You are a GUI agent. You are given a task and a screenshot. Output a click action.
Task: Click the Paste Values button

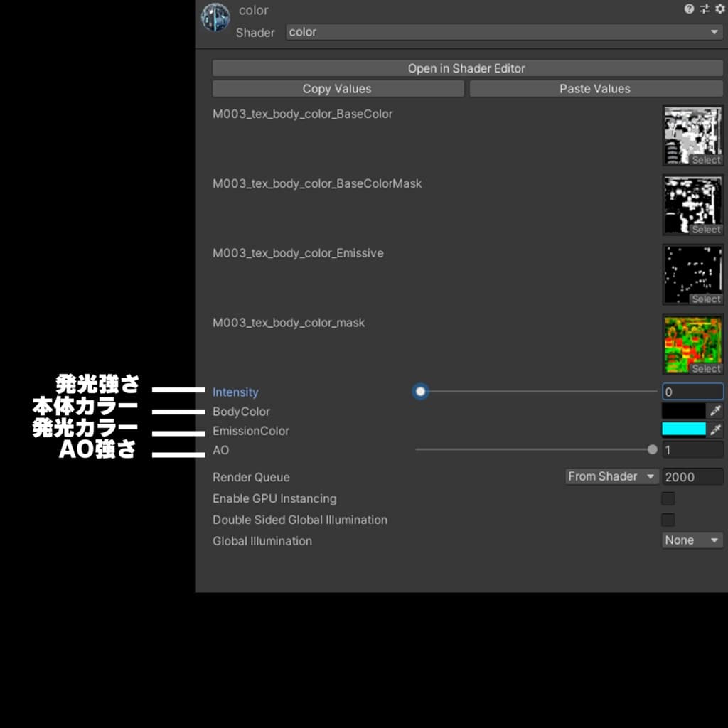[596, 89]
